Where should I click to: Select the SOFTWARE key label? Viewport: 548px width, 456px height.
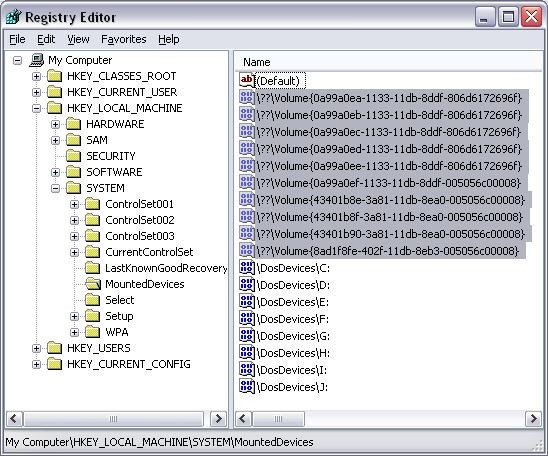(x=114, y=172)
